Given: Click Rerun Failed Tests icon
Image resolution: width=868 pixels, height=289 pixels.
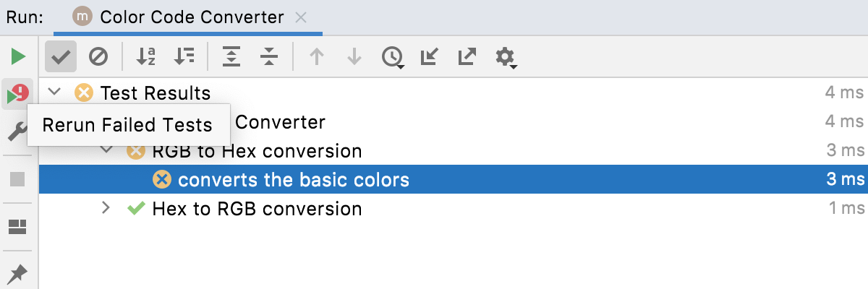Looking at the screenshot, I should pyautogui.click(x=18, y=94).
